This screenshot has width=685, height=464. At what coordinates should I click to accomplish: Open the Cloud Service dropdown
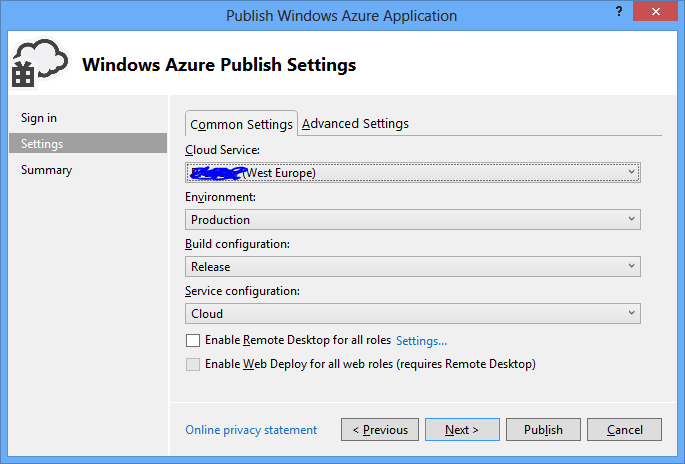tap(413, 173)
